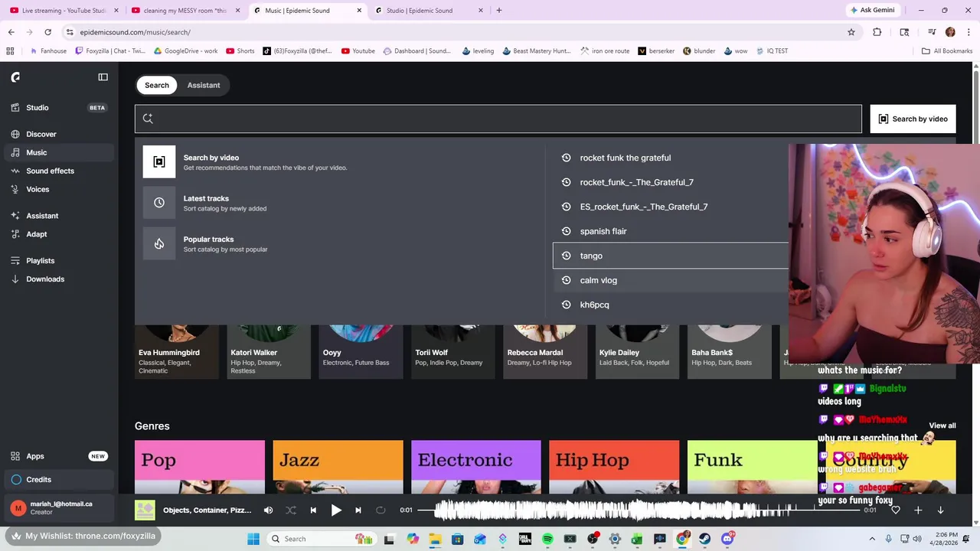This screenshot has height=551, width=980.
Task: Skip to next track
Action: 358,510
